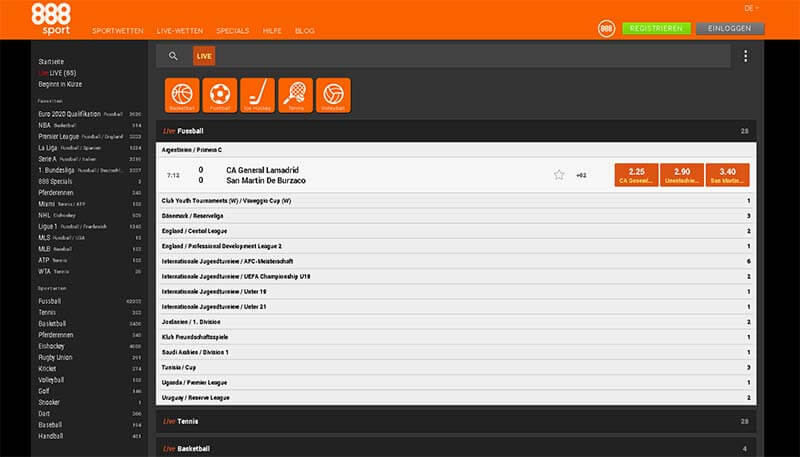Screen dimensions: 800x457
Task: Open the three-dot options menu
Action: [745, 56]
